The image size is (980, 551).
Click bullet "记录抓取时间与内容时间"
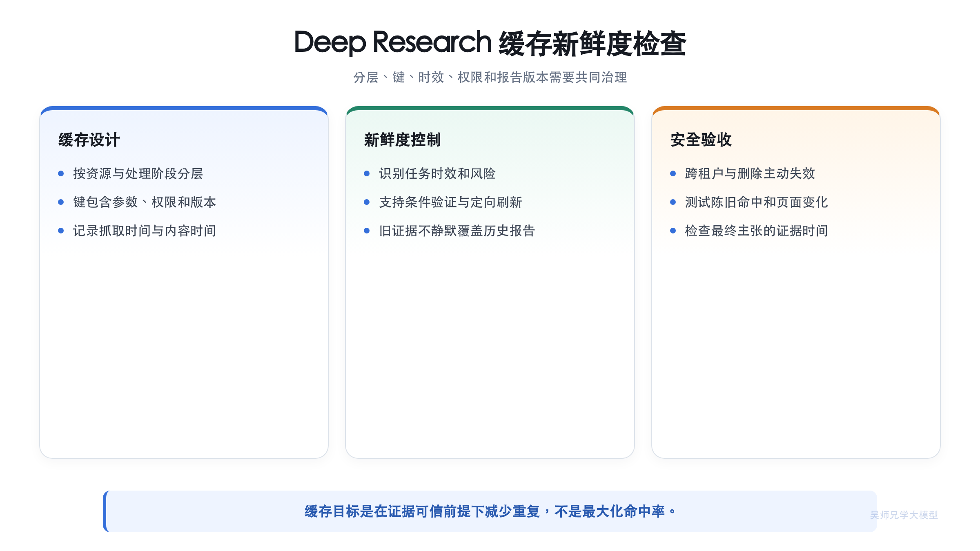tap(145, 231)
